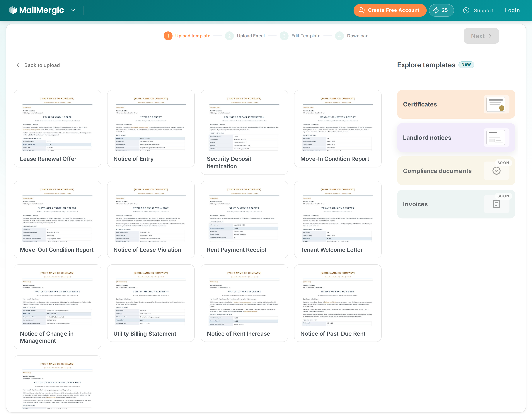Screen dimensions: 532x414
Task: Click the Support help circle icon
Action: pyautogui.click(x=466, y=11)
